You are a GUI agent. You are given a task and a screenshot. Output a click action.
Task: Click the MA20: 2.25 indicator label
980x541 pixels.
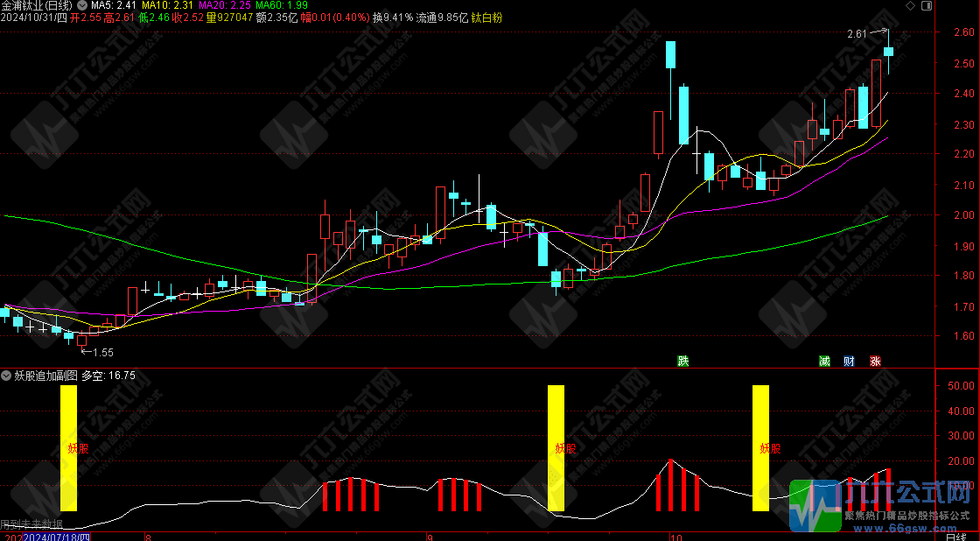[x=225, y=5]
